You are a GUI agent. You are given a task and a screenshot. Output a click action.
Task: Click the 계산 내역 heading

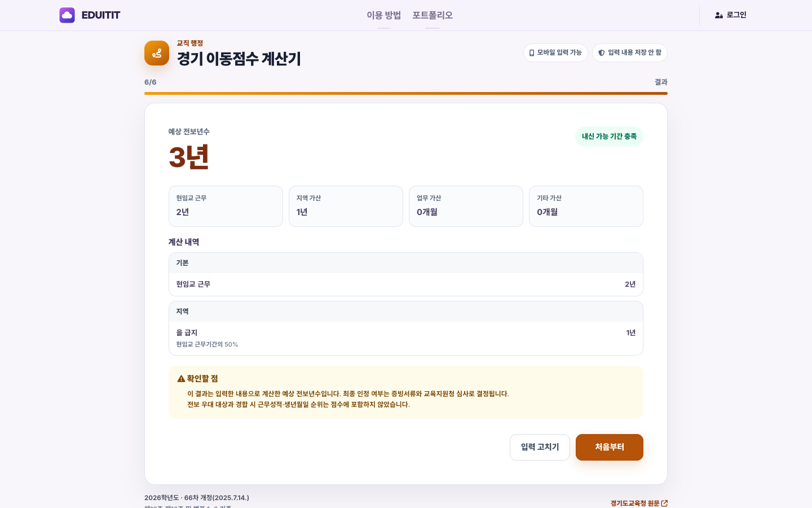184,242
